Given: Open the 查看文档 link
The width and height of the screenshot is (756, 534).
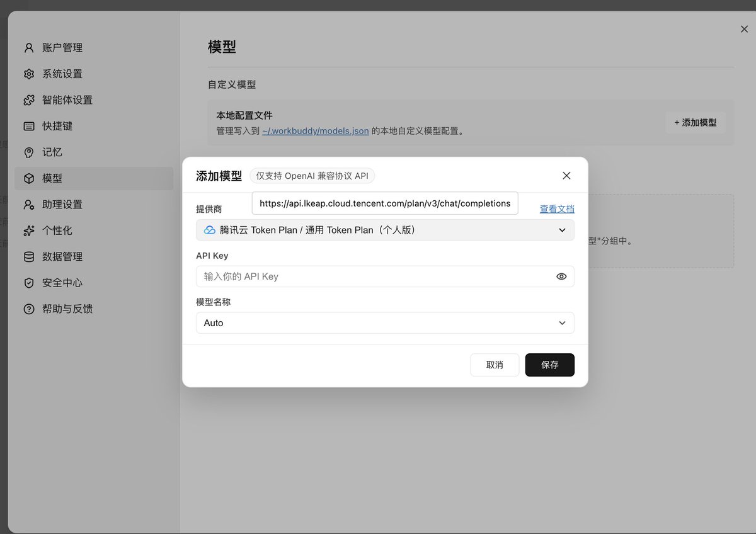Looking at the screenshot, I should click(557, 209).
